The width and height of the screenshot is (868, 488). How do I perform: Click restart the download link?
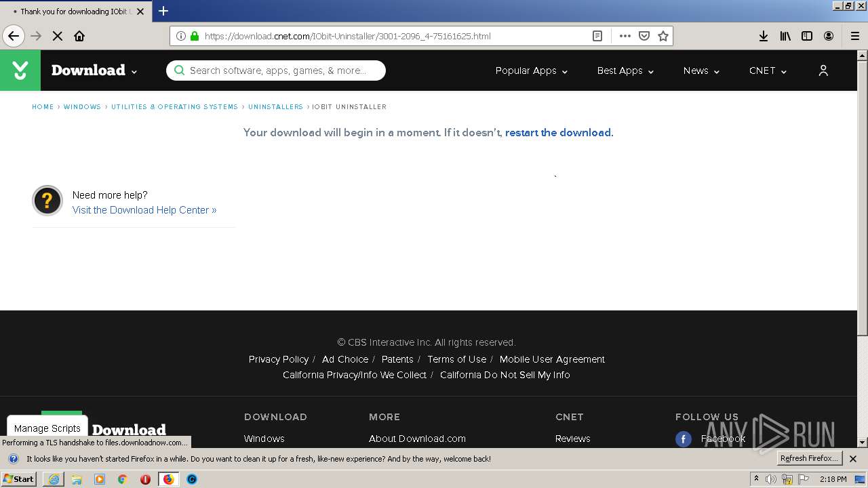(x=558, y=133)
